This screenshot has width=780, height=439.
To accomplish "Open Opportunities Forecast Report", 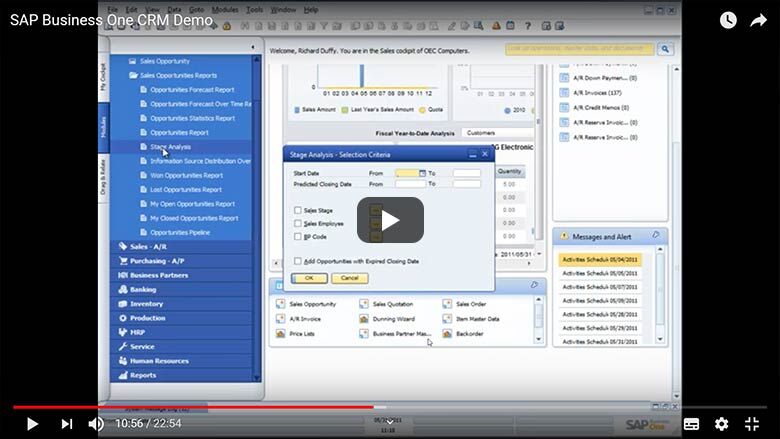I will pyautogui.click(x=192, y=89).
